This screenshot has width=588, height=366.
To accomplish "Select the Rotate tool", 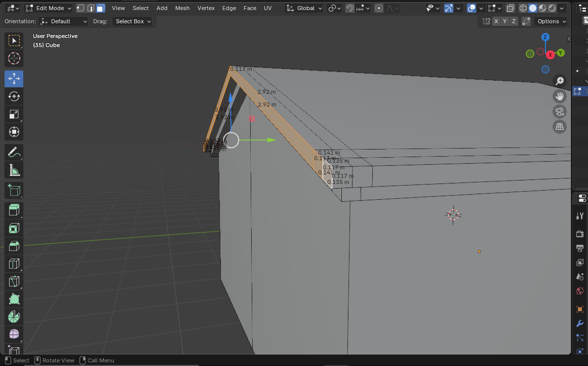I will (x=14, y=96).
